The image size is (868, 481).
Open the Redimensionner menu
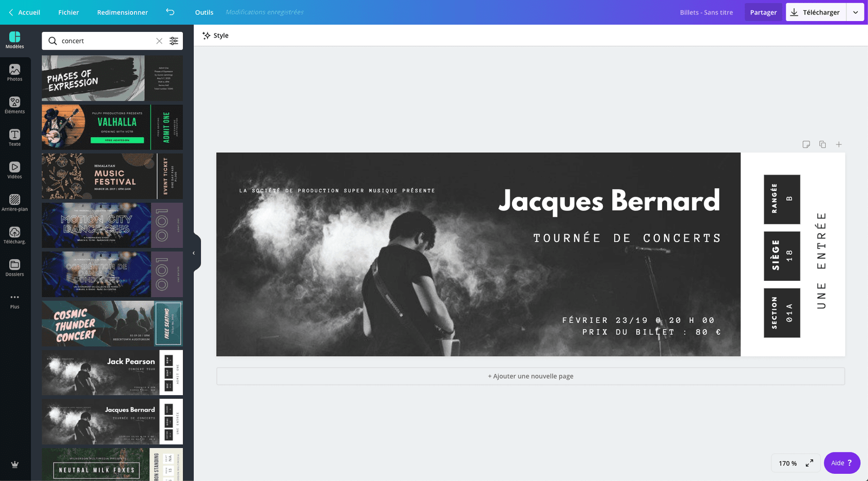tap(122, 12)
